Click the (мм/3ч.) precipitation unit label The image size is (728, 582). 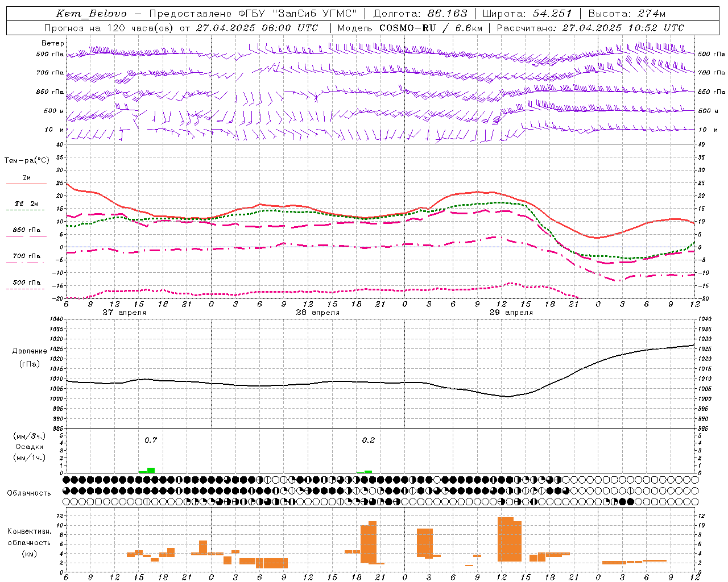pyautogui.click(x=30, y=436)
